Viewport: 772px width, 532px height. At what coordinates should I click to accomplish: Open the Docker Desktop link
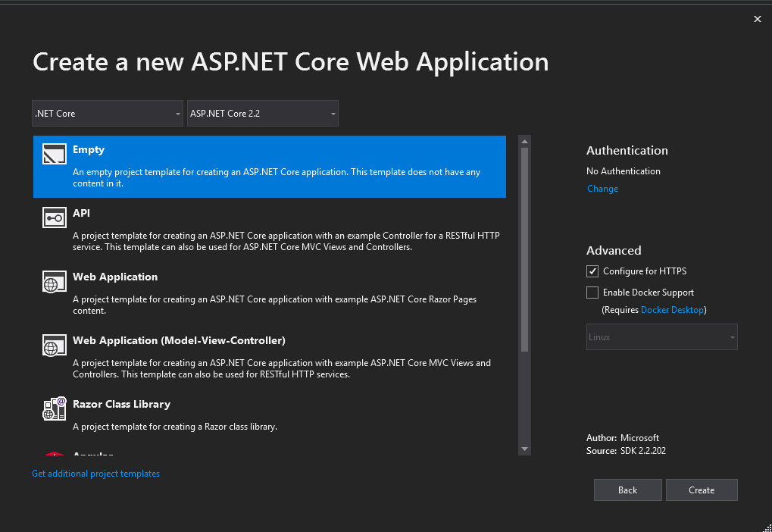(x=672, y=310)
